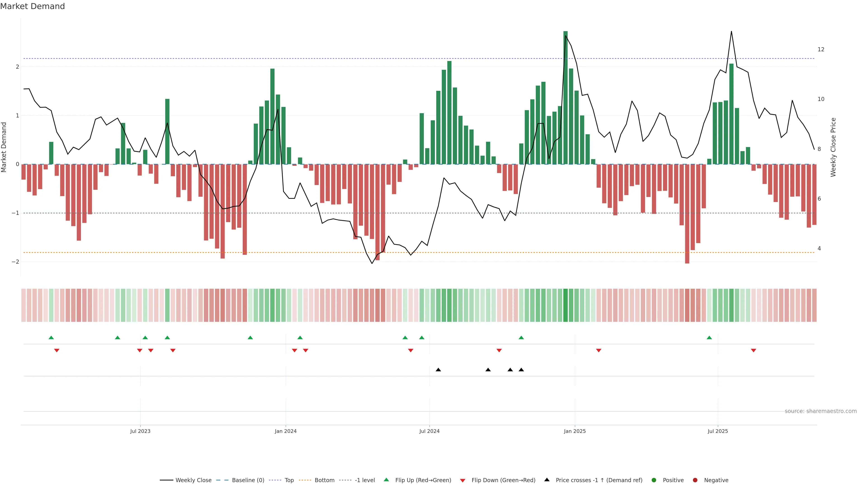Viewport: 868px width, 488px height.
Task: Click the source: sharemaestro.com text
Action: [821, 411]
